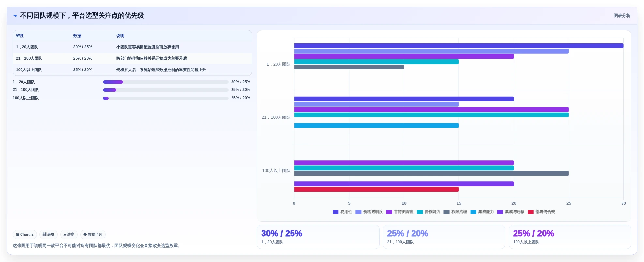
Task: Select the 维度 column header
Action: 20,36
